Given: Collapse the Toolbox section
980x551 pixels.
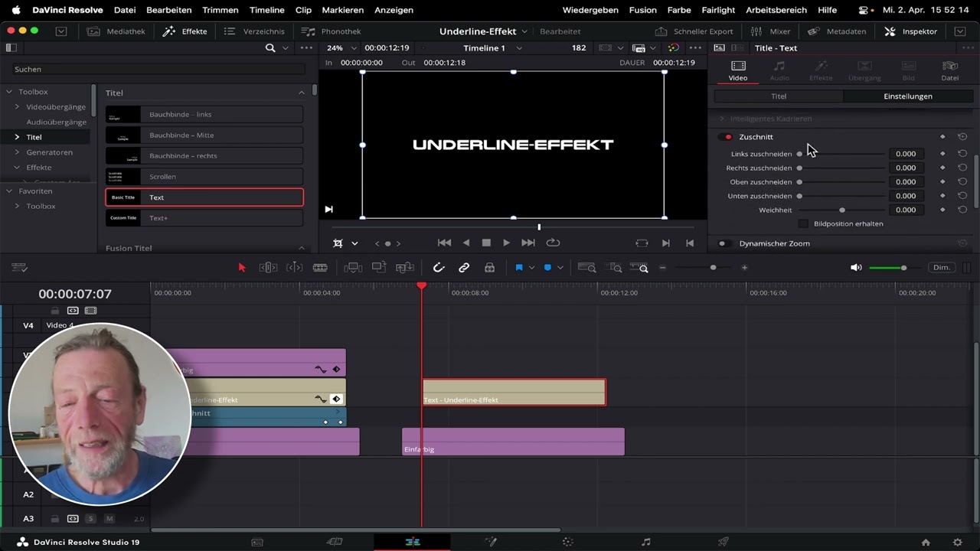Looking at the screenshot, I should click(x=9, y=92).
